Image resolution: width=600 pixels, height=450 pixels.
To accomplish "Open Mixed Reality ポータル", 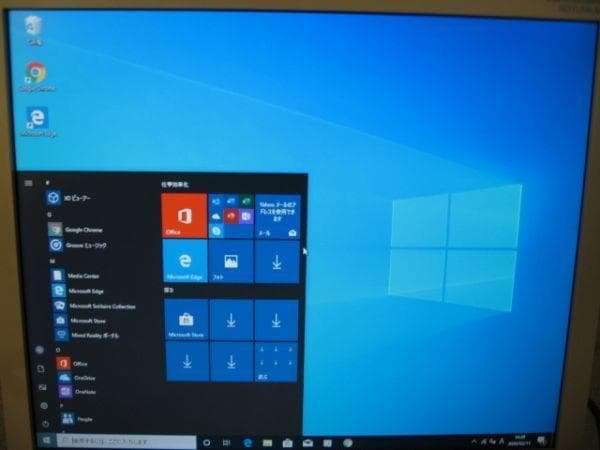I will [87, 335].
